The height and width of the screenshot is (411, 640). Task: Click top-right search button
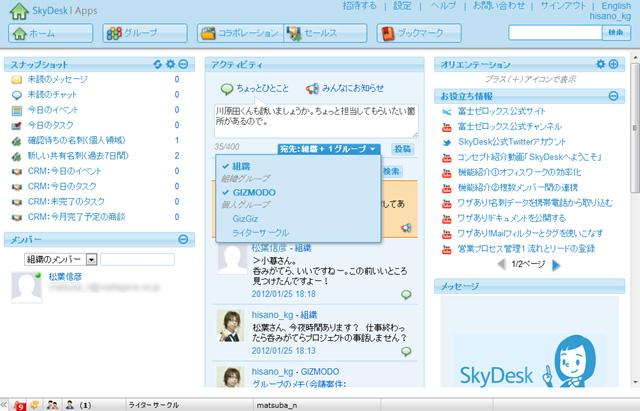tap(616, 32)
